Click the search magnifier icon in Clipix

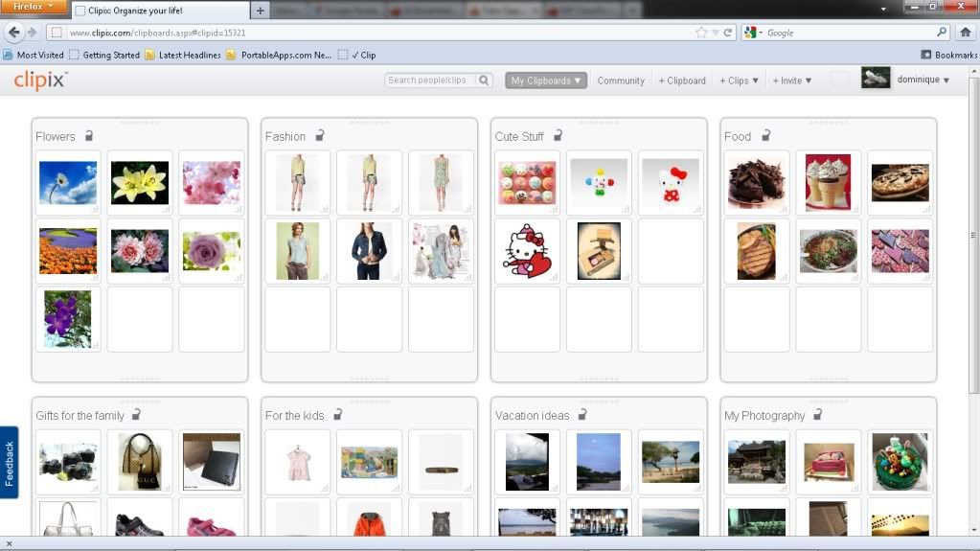click(485, 80)
